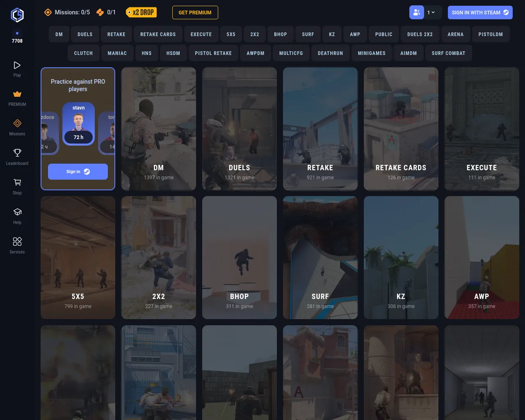
Task: Open the Premium crown icon
Action: click(x=17, y=94)
